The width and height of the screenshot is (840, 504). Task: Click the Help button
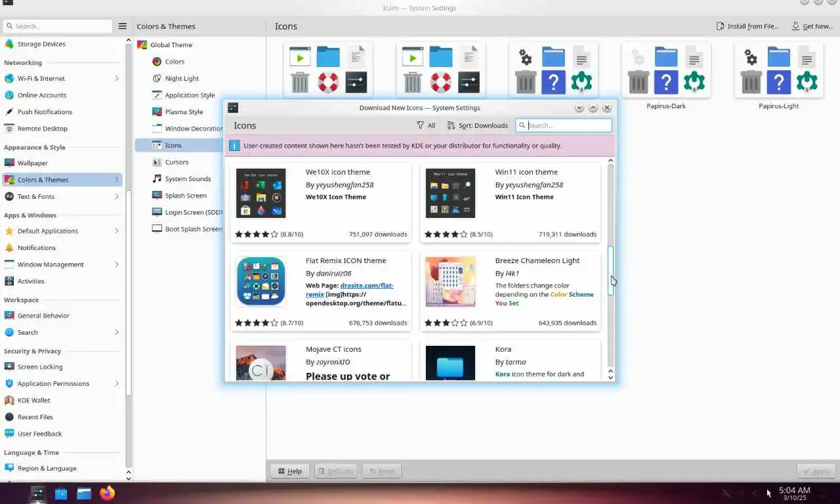coord(289,471)
